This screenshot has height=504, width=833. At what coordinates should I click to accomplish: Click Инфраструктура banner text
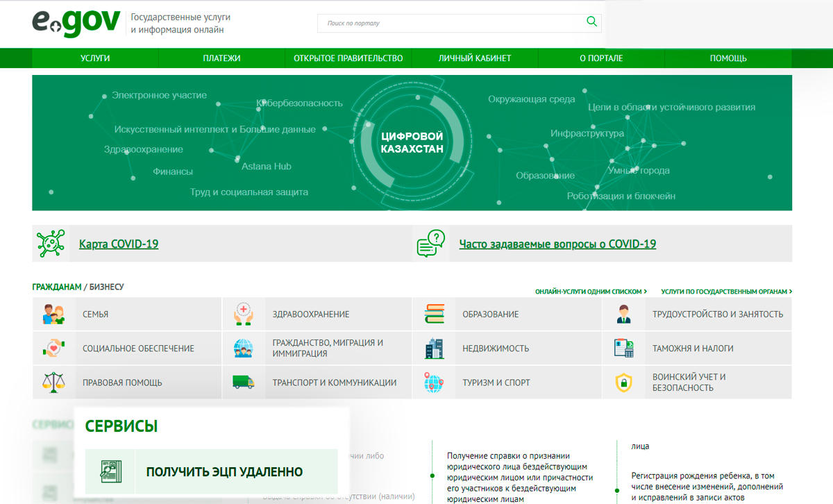pyautogui.click(x=587, y=133)
